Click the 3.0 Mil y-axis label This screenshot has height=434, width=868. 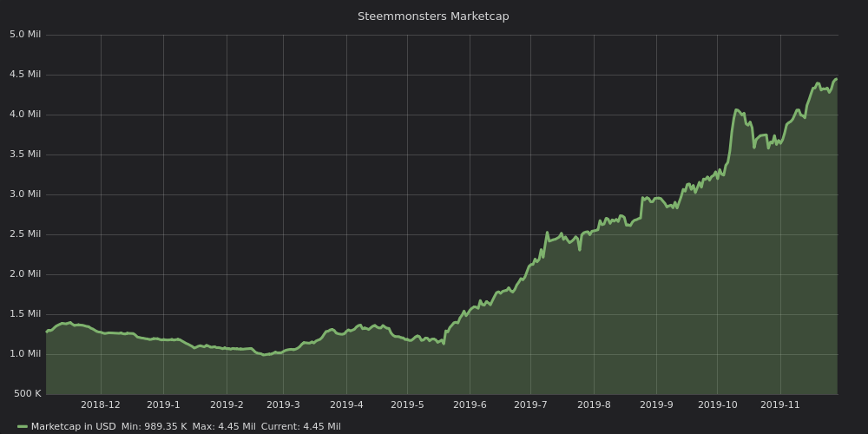(25, 194)
